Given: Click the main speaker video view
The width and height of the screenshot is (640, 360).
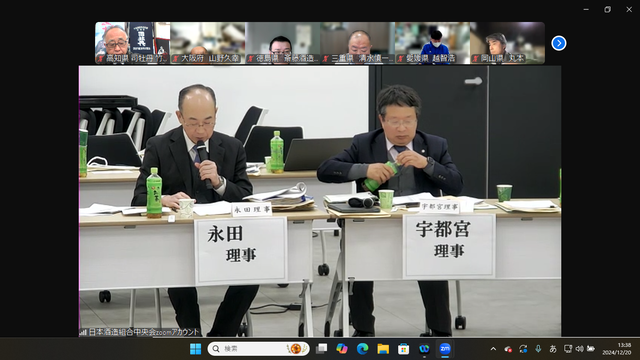Looking at the screenshot, I should coord(320,201).
